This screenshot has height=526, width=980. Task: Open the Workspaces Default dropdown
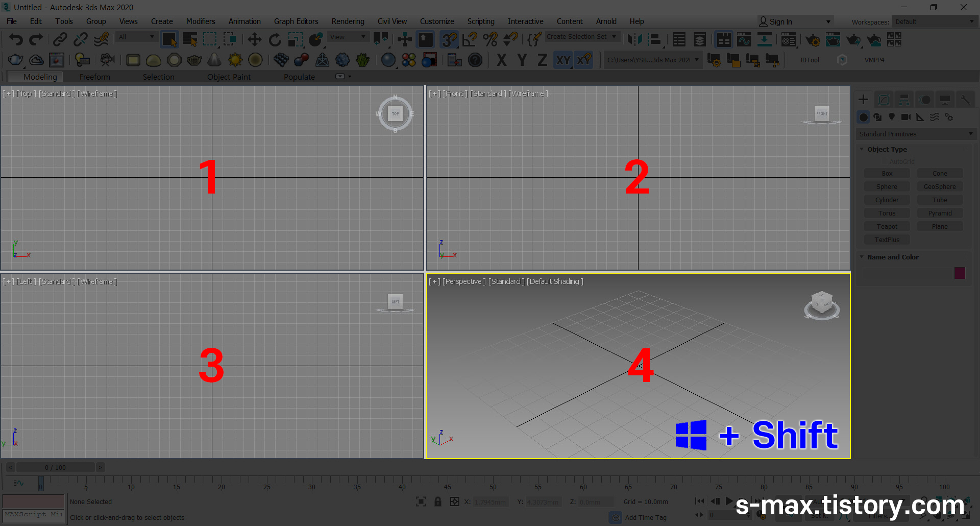[935, 21]
